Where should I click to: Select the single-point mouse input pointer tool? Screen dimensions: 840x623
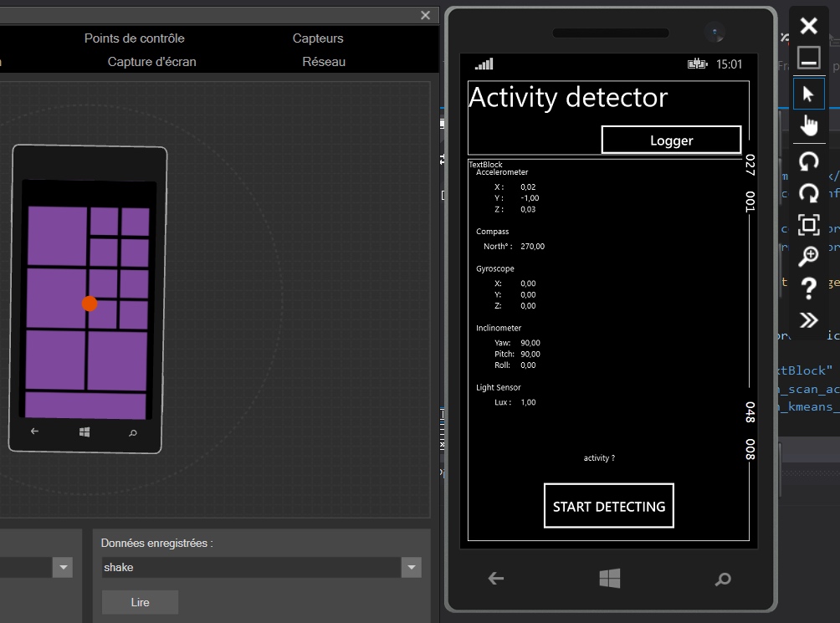click(x=808, y=94)
